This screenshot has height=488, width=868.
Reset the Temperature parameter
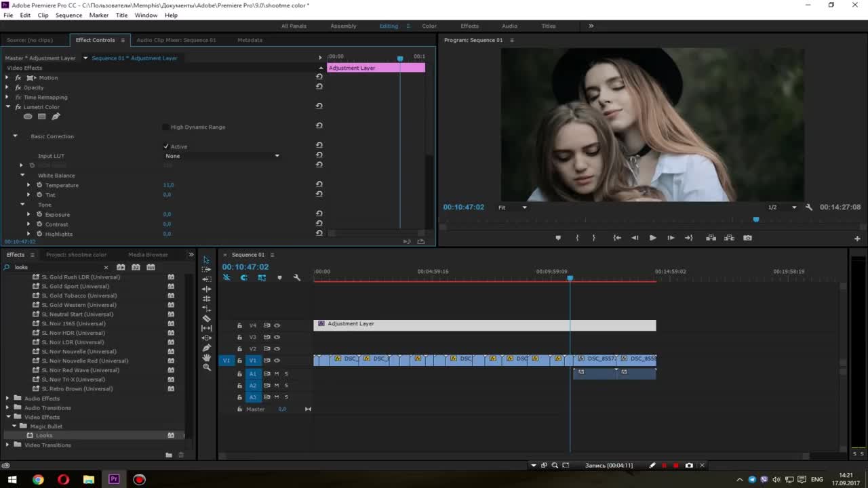tap(319, 184)
